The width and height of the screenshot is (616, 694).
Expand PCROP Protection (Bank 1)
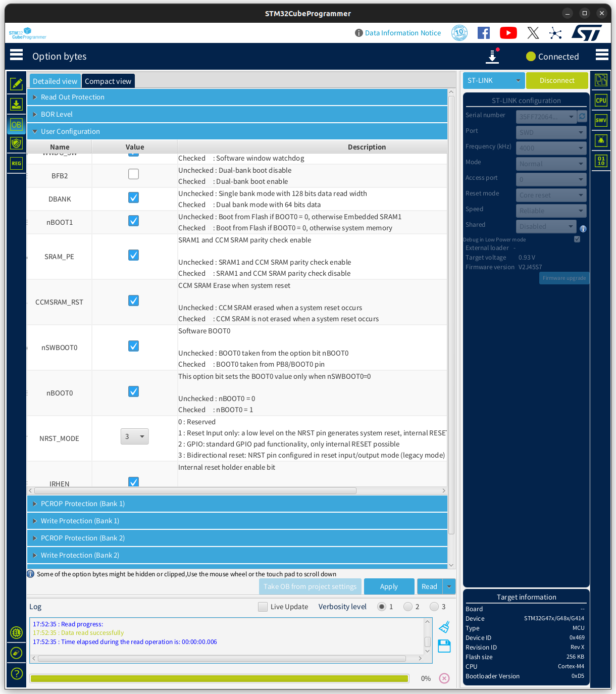(x=237, y=504)
